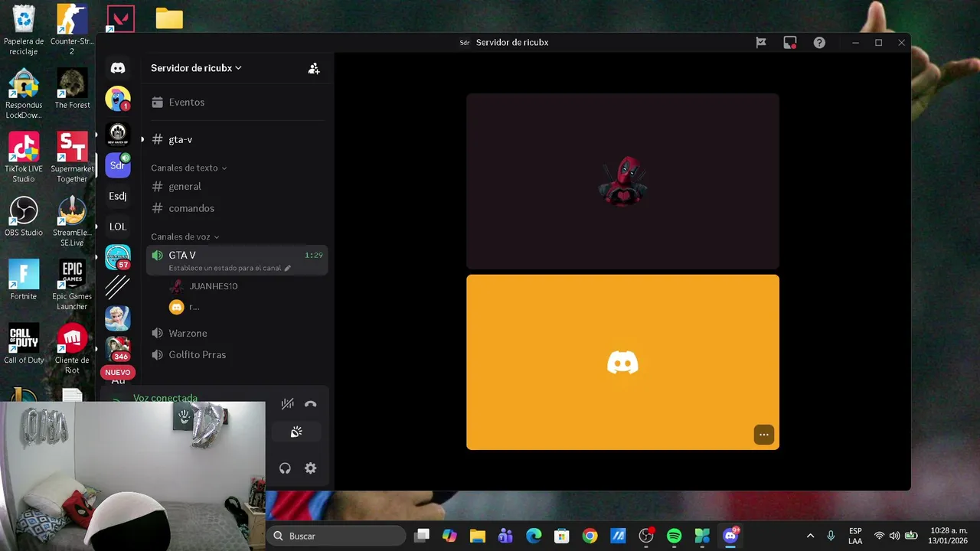This screenshot has width=980, height=551.
Task: Open the ESP LAA language selector
Action: pyautogui.click(x=855, y=536)
